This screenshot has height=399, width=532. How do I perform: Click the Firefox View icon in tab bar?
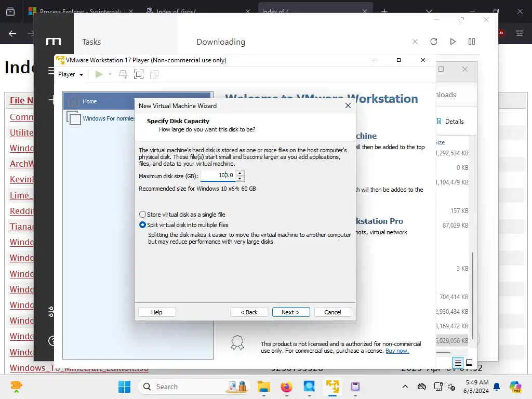[x=10, y=11]
